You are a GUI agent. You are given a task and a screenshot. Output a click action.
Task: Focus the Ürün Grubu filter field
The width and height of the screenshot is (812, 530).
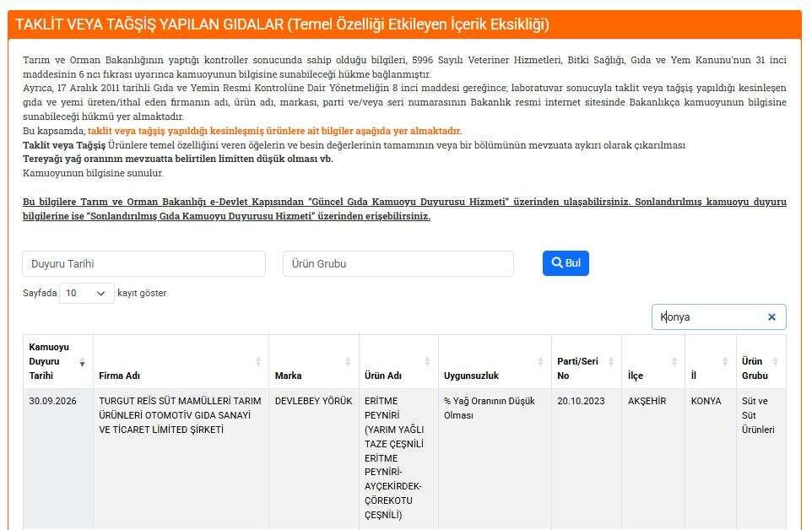click(398, 264)
